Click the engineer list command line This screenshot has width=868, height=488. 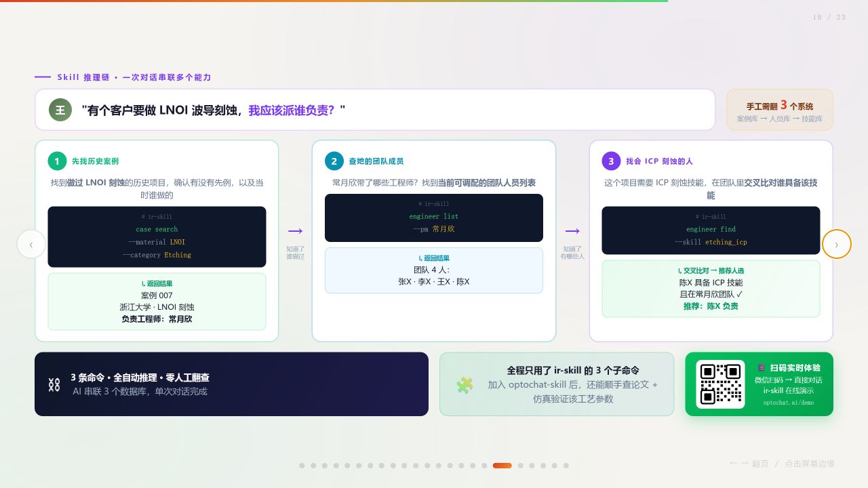pyautogui.click(x=434, y=216)
